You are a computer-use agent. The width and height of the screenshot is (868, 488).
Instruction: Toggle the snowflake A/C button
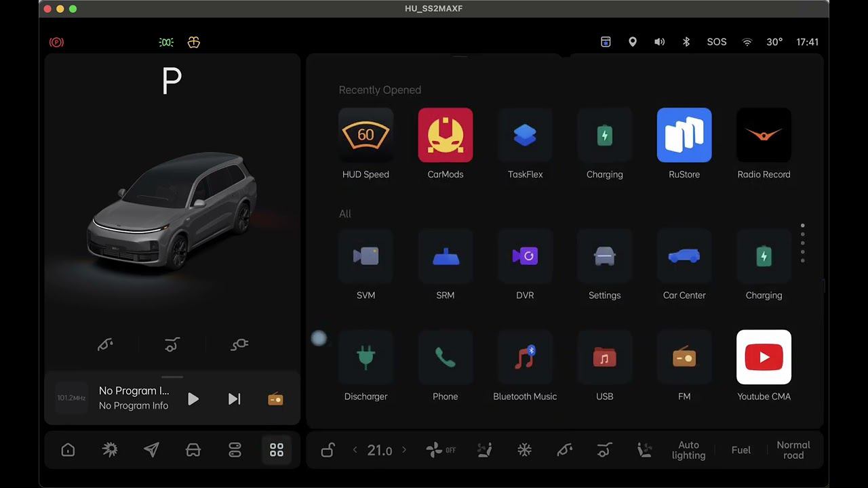[524, 450]
